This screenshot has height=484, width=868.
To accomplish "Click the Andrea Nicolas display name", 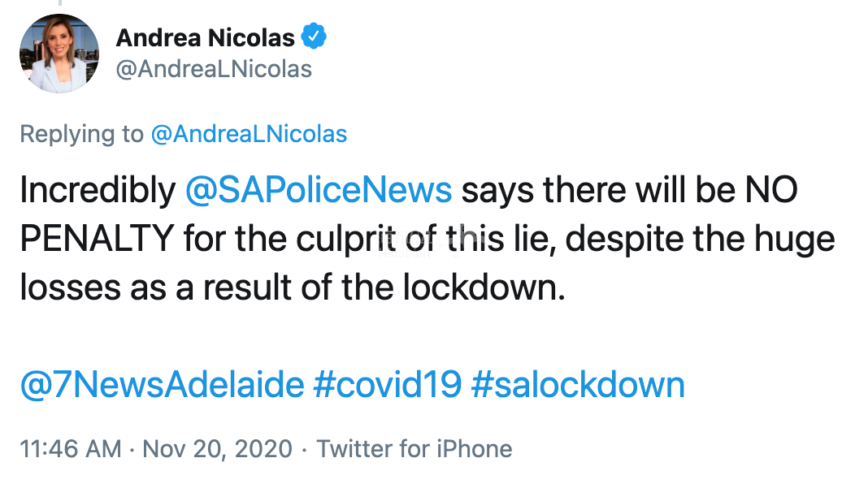I will point(206,37).
